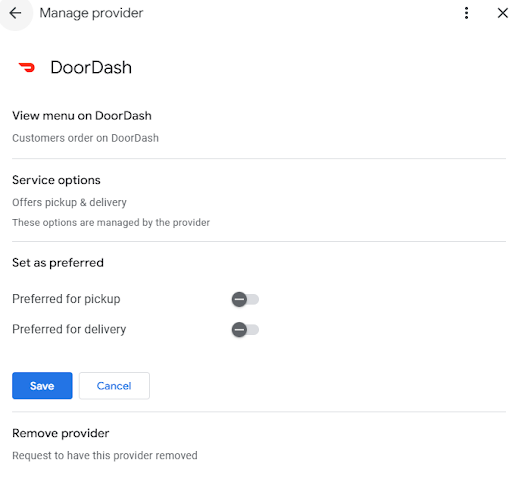Toggle Preferred for delivery switch

coord(245,330)
